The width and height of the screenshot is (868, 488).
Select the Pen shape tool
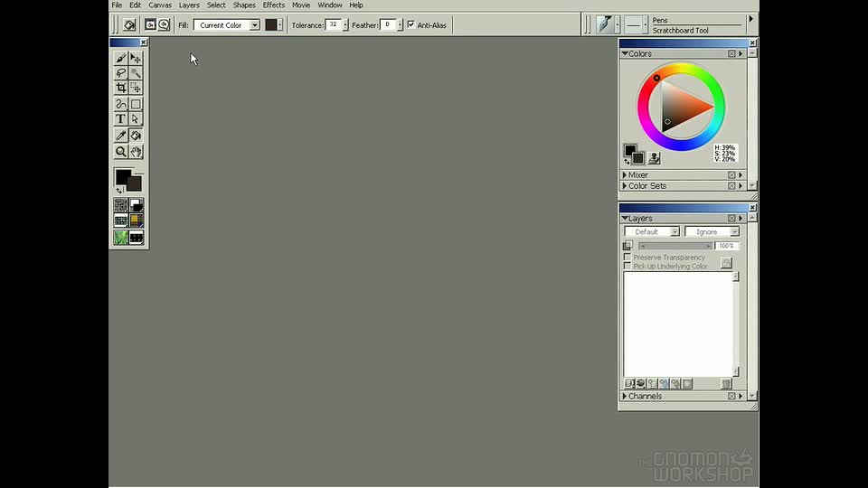[120, 104]
